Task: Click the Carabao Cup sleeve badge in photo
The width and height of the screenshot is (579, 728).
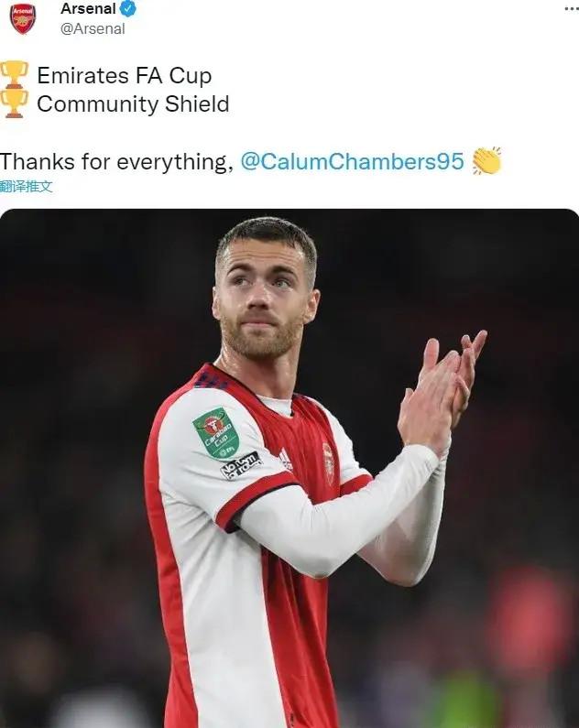Action: [216, 433]
